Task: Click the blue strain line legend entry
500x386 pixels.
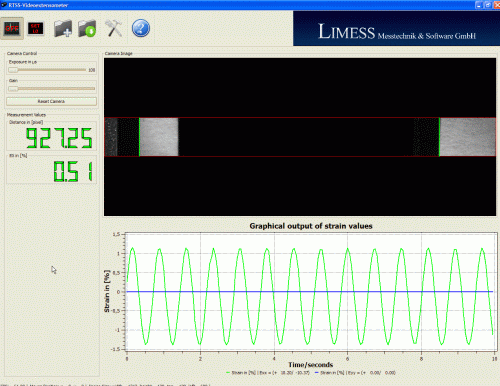Action: (355, 373)
